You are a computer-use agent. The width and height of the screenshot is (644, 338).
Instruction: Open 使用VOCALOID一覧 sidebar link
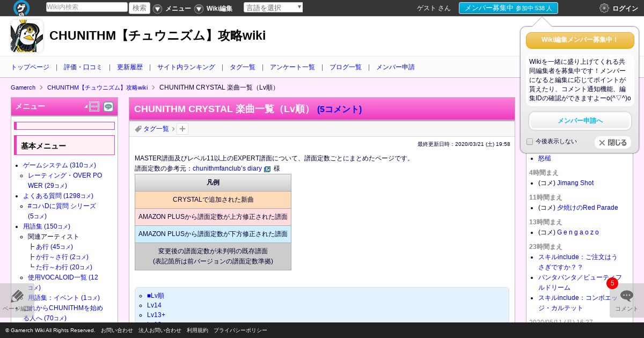(x=63, y=282)
